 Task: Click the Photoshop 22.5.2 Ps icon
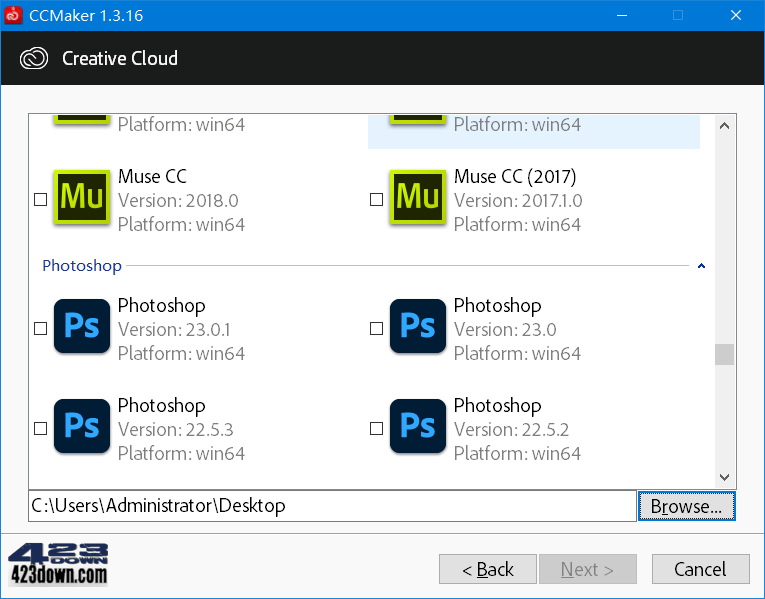418,426
